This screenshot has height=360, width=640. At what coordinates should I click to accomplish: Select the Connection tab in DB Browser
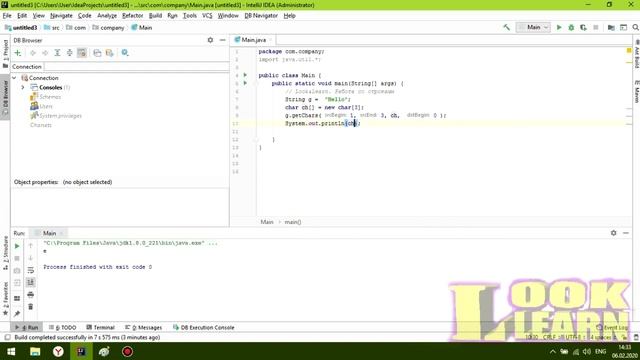click(x=27, y=67)
